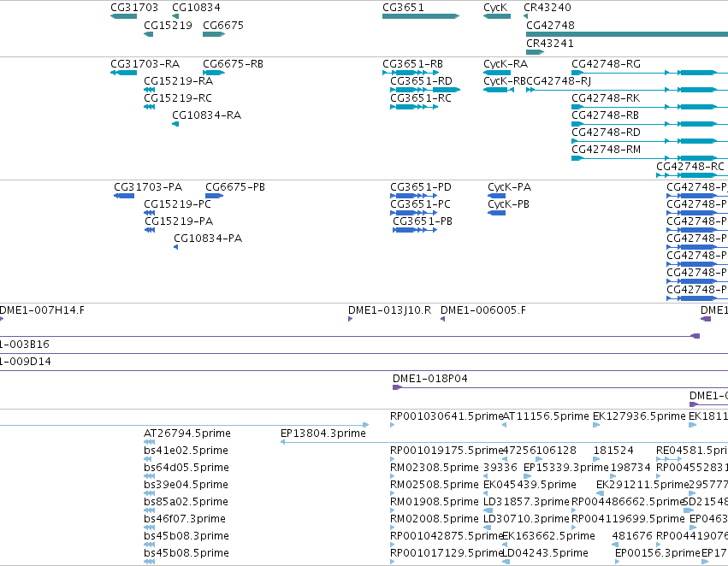Viewport: 728px width, 566px height.
Task: Click the CG42748 gene label
Action: click(550, 25)
